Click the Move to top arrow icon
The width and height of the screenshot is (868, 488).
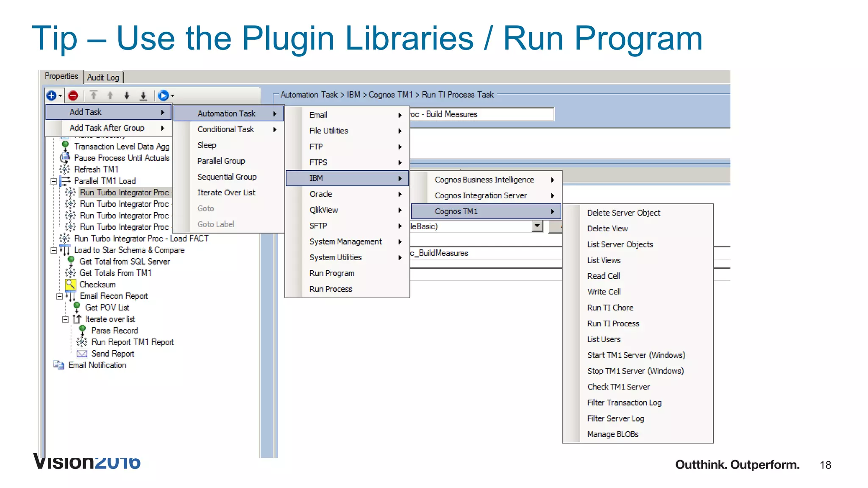[94, 95]
